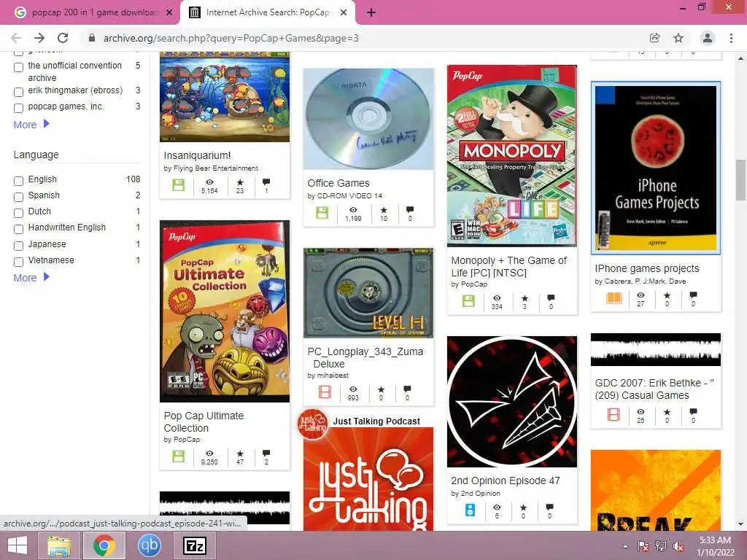Click the Monopoly box art thumbnail

(x=512, y=156)
